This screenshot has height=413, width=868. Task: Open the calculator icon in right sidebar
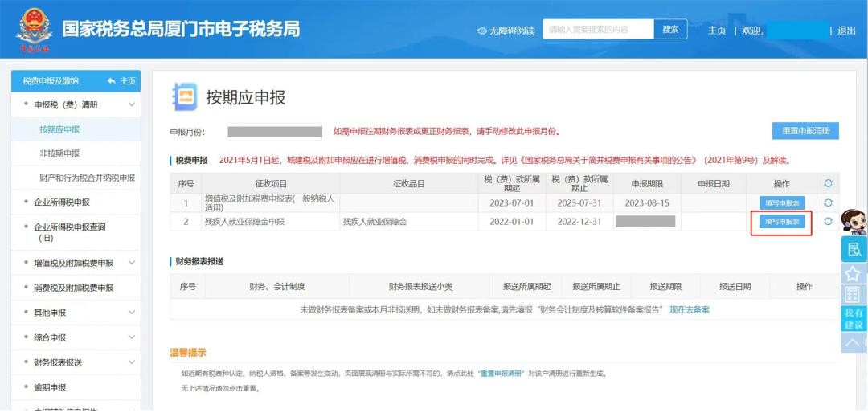coord(854,295)
